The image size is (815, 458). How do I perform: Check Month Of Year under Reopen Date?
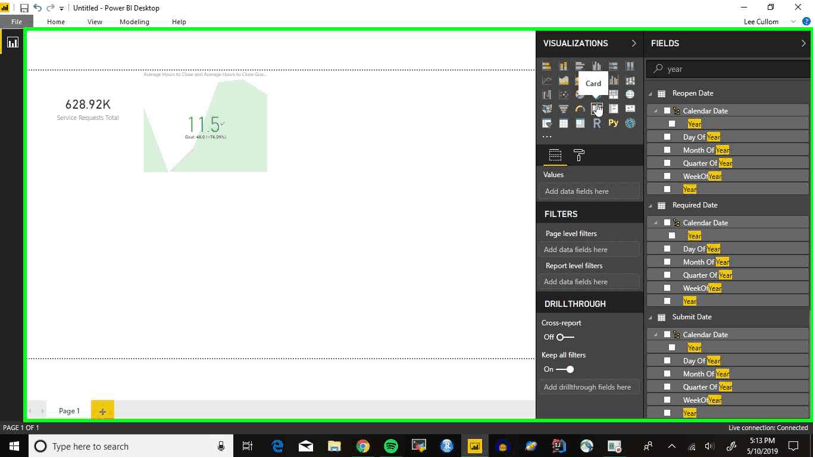pyautogui.click(x=667, y=150)
